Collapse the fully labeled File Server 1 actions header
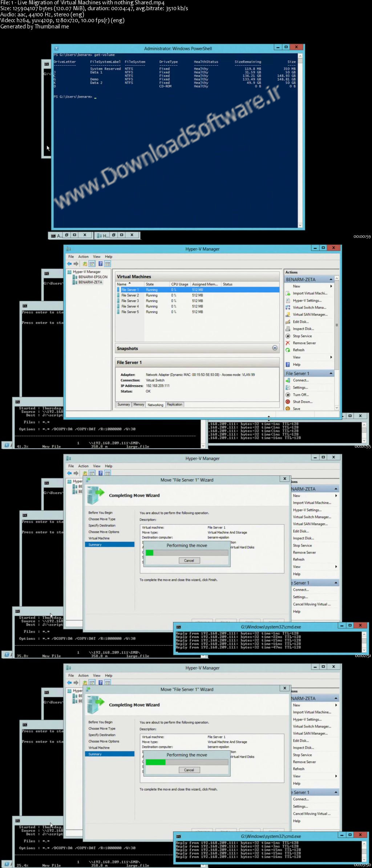 click(x=331, y=373)
